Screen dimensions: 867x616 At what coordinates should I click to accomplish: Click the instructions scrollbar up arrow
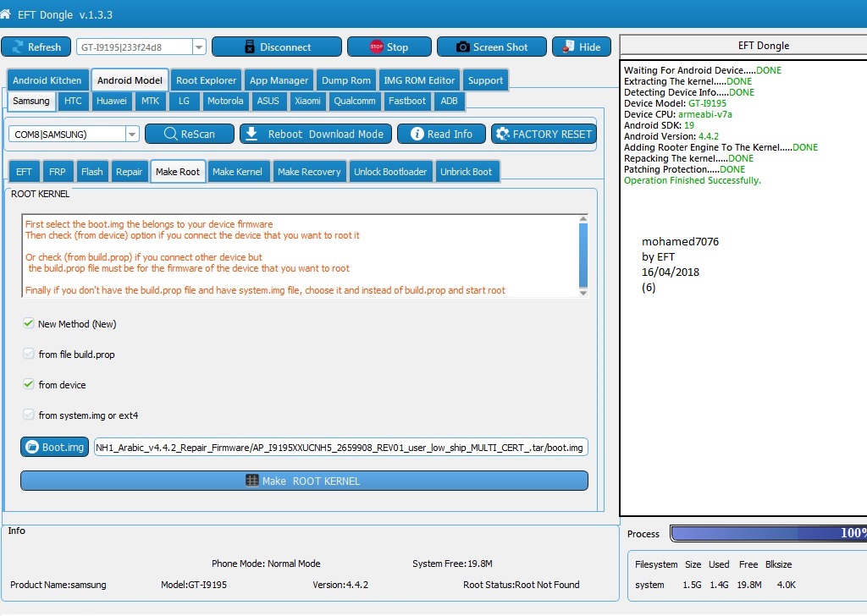tap(583, 219)
